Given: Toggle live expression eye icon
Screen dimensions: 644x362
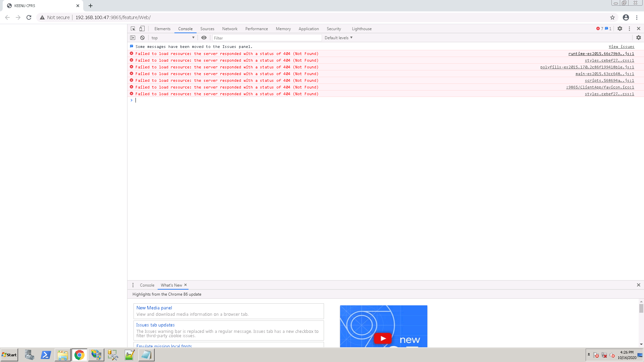Looking at the screenshot, I should (204, 38).
